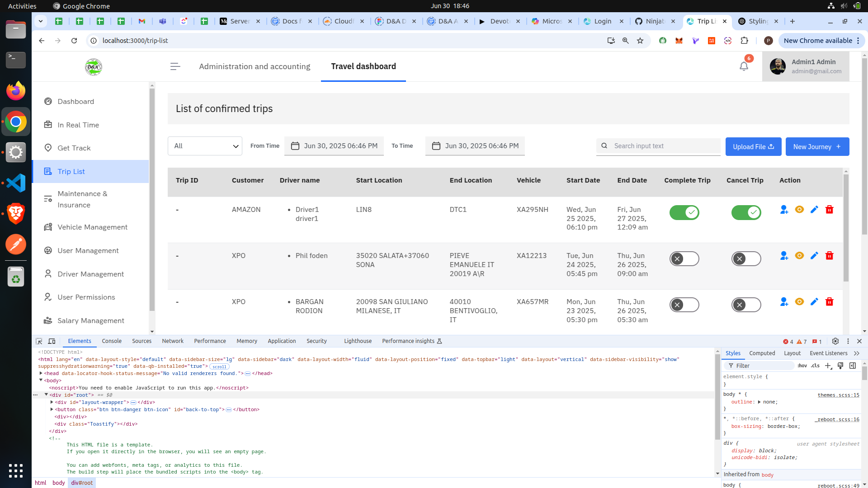The height and width of the screenshot is (488, 868).
Task: Expand the layout-wrapper div in Elements tree
Action: pyautogui.click(x=52, y=402)
